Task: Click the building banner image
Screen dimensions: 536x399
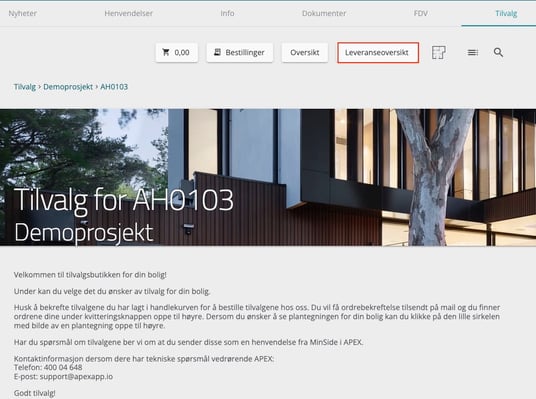Action: (268, 177)
